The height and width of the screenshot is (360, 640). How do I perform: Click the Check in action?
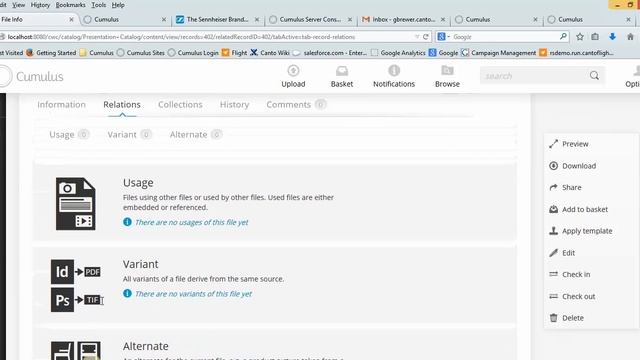click(x=570, y=274)
